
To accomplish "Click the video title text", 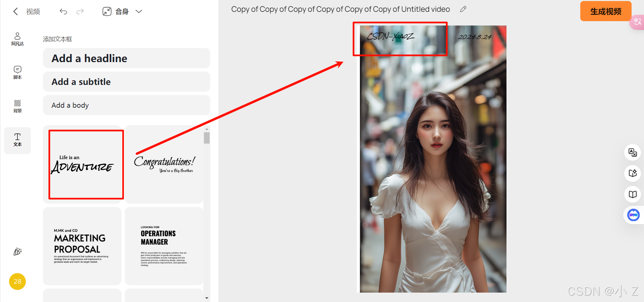I will pos(340,9).
